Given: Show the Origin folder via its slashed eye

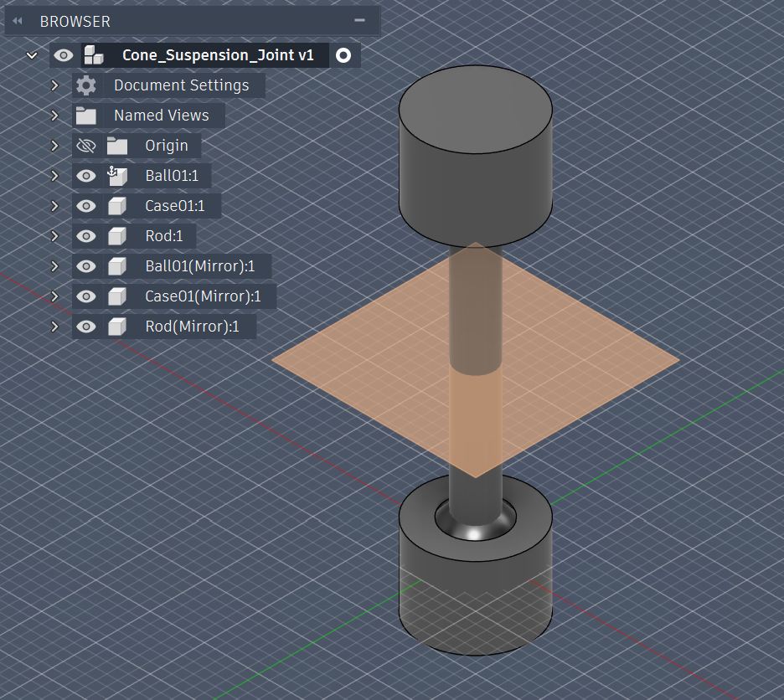Looking at the screenshot, I should pyautogui.click(x=86, y=145).
